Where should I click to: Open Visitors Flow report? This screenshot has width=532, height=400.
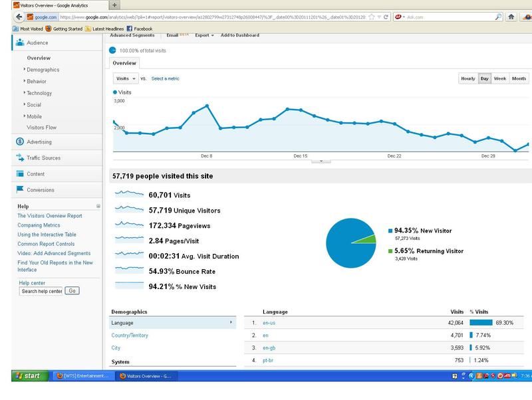click(42, 128)
